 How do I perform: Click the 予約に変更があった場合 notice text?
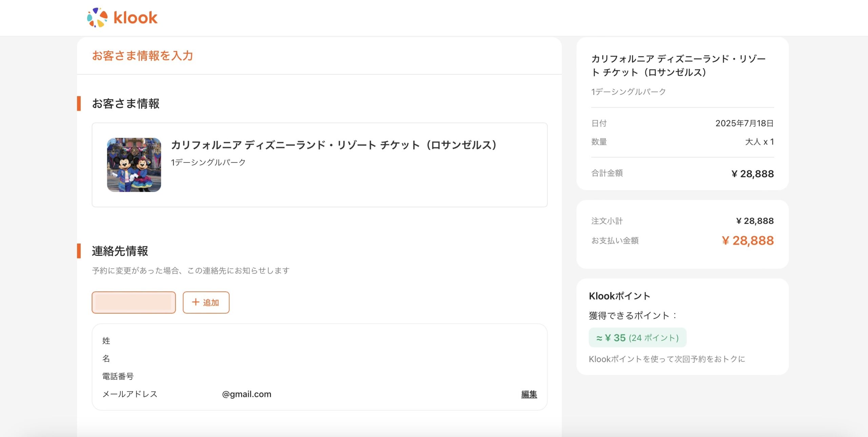(191, 270)
